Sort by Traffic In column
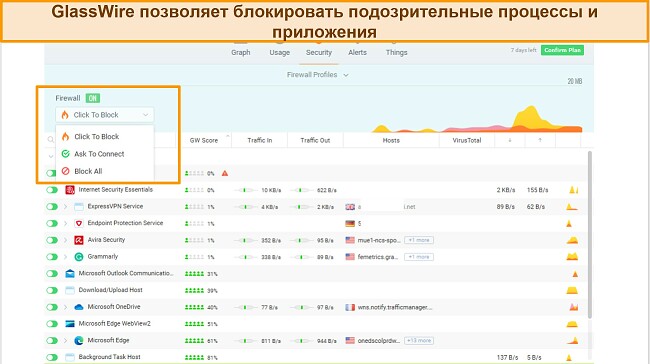 coord(260,141)
